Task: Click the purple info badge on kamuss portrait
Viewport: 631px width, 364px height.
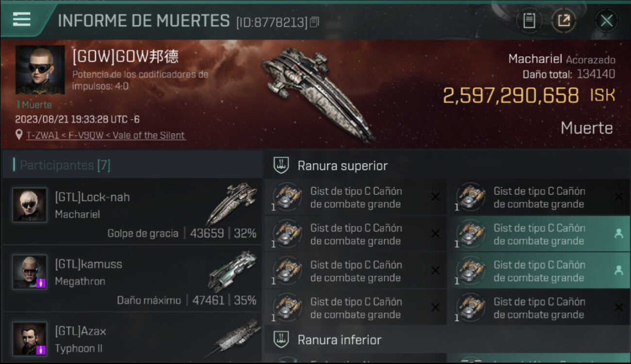Action: (41, 282)
